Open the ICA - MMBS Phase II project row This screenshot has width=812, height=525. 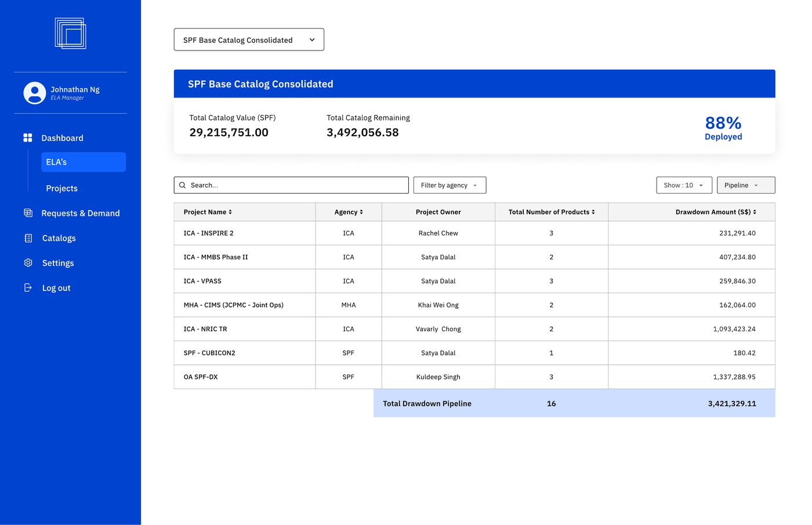click(x=474, y=257)
